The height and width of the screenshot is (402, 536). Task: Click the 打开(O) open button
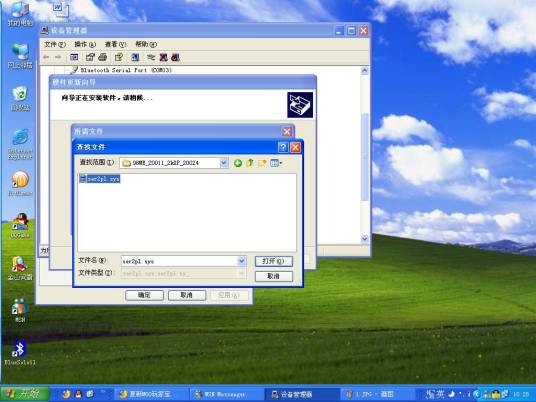tap(274, 262)
